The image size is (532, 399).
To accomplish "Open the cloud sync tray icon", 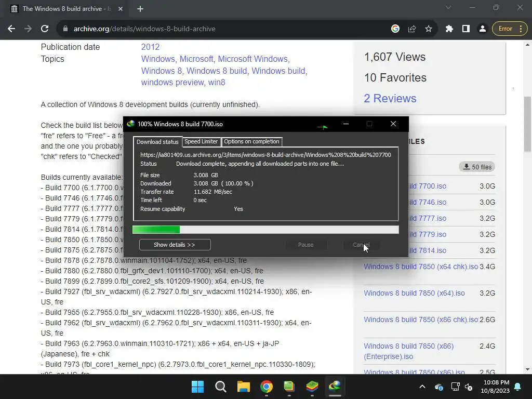I will [438, 387].
